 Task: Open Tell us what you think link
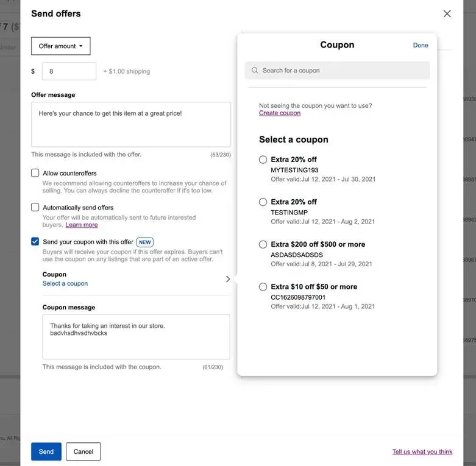(422, 452)
